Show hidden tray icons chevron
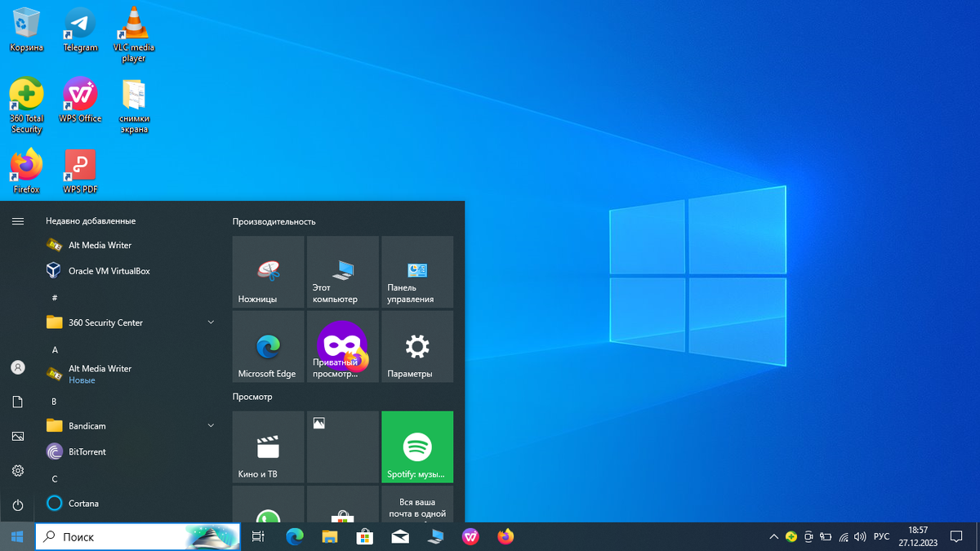 [773, 536]
